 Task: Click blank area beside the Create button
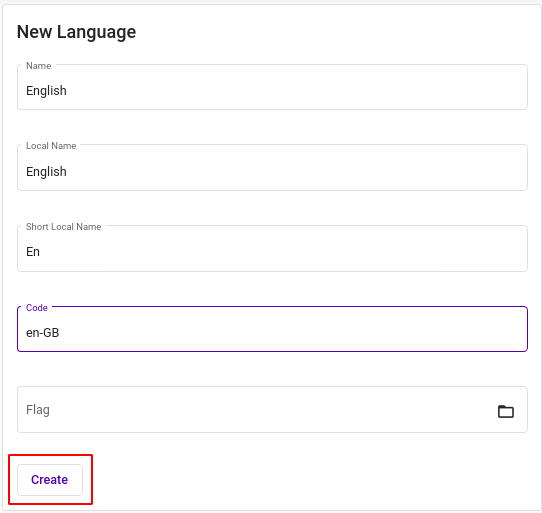click(277, 480)
